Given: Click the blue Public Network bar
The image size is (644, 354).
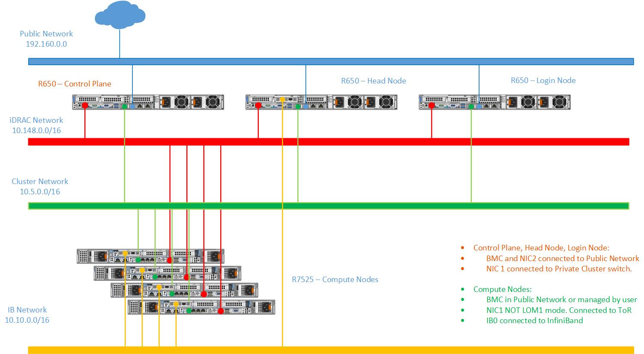Looking at the screenshot, I should (331, 62).
